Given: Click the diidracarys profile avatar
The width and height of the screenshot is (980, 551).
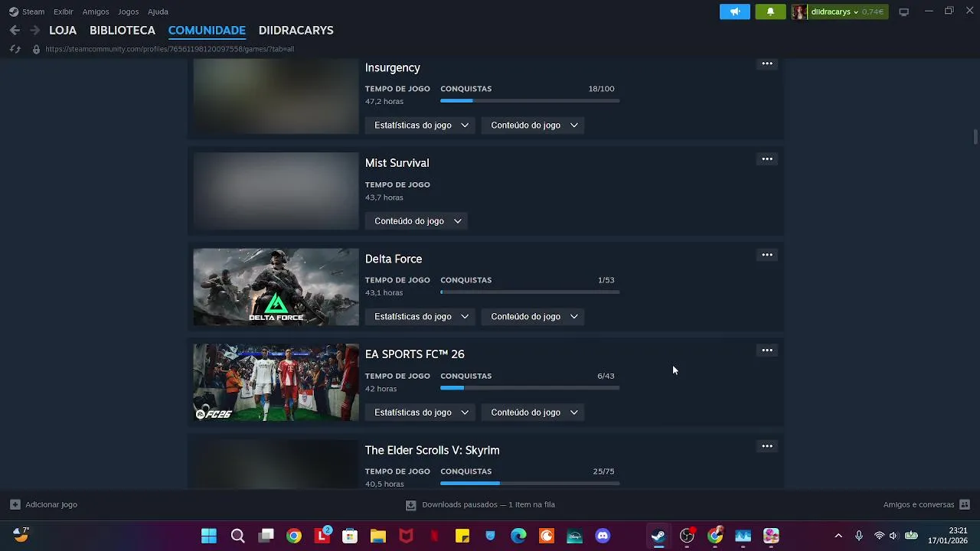Looking at the screenshot, I should click(799, 11).
